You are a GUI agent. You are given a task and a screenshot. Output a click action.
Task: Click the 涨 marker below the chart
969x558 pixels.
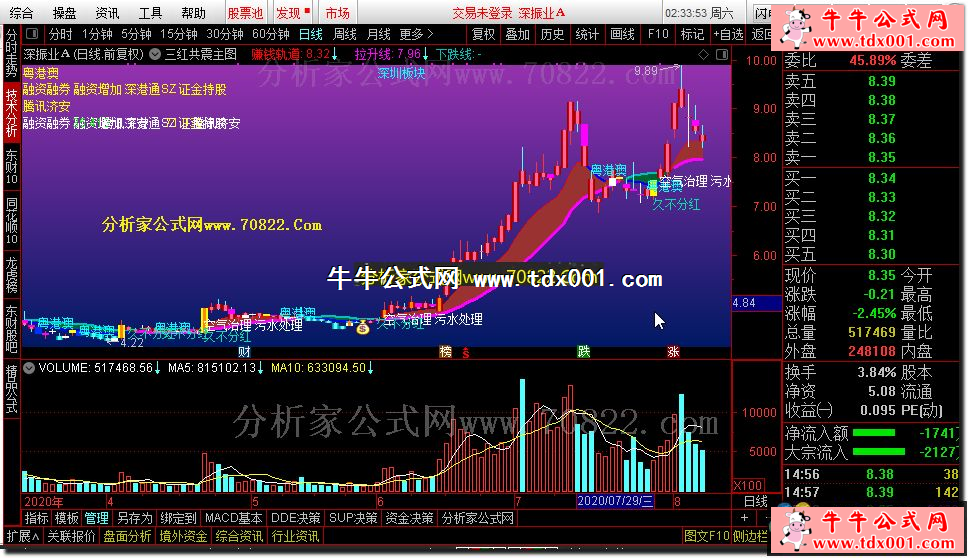673,352
